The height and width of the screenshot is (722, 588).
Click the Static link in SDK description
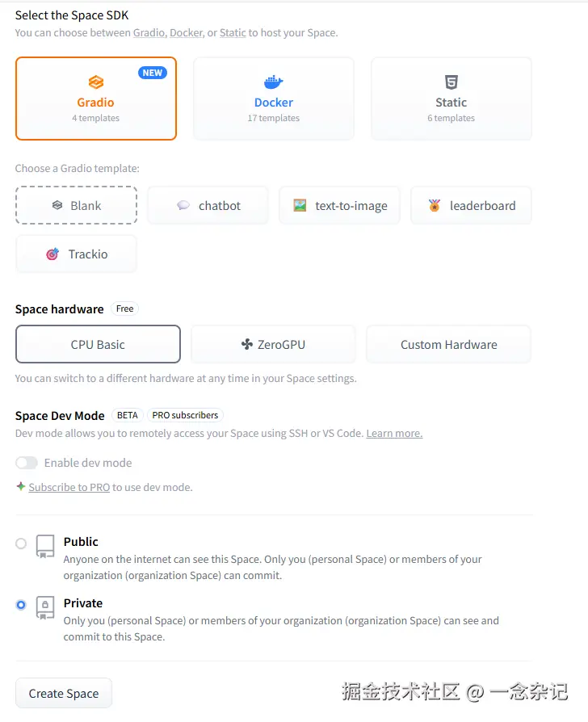click(x=233, y=33)
